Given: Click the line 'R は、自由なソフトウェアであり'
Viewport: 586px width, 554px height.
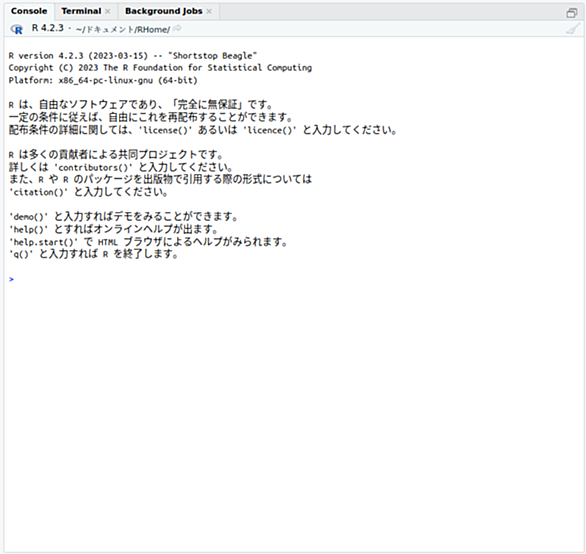Looking at the screenshot, I should (141, 105).
